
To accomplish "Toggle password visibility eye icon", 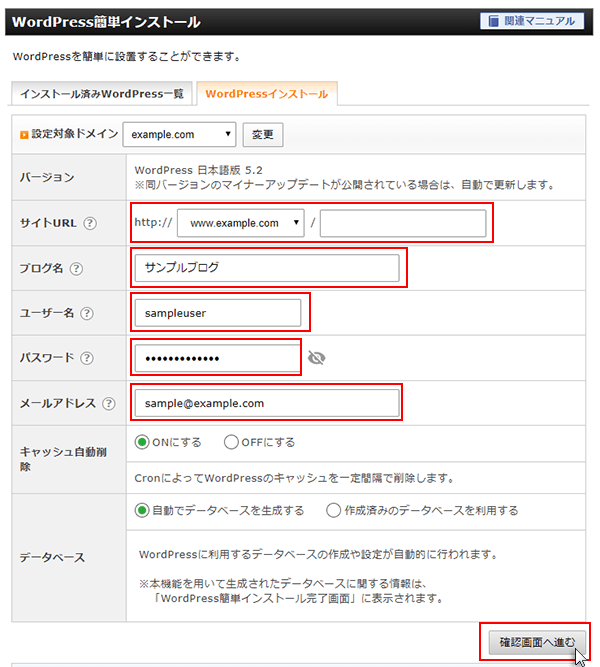I will pyautogui.click(x=317, y=358).
